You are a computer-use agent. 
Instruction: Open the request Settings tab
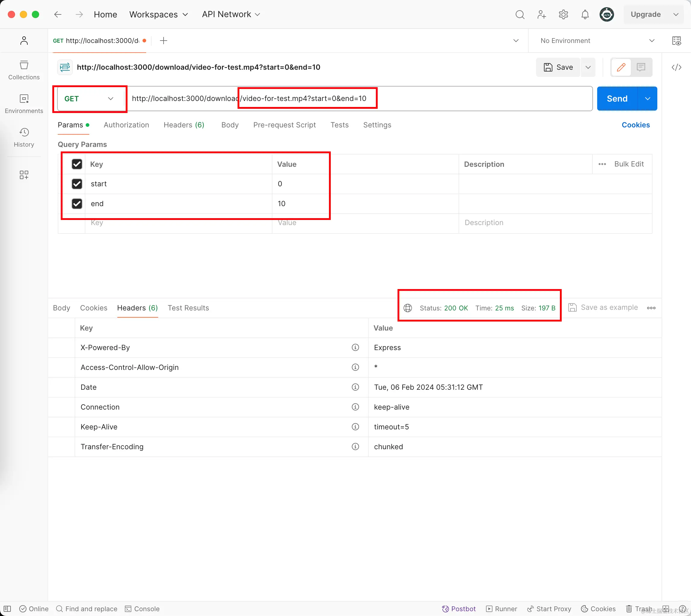click(x=377, y=125)
